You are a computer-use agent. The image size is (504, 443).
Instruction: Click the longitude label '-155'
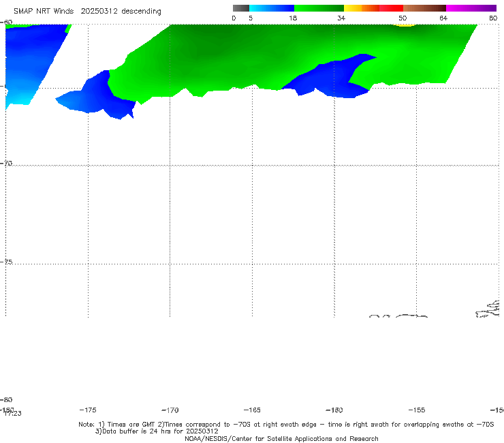(417, 410)
